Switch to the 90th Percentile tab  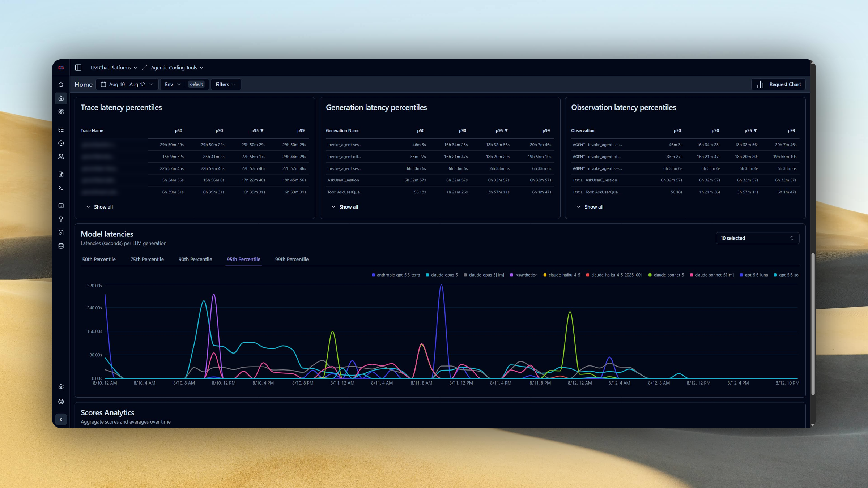(x=195, y=260)
